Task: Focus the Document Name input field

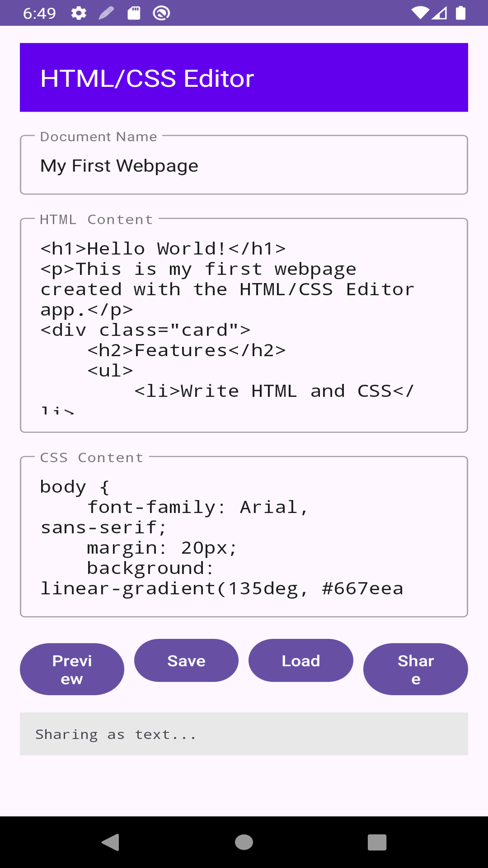Action: click(x=244, y=165)
